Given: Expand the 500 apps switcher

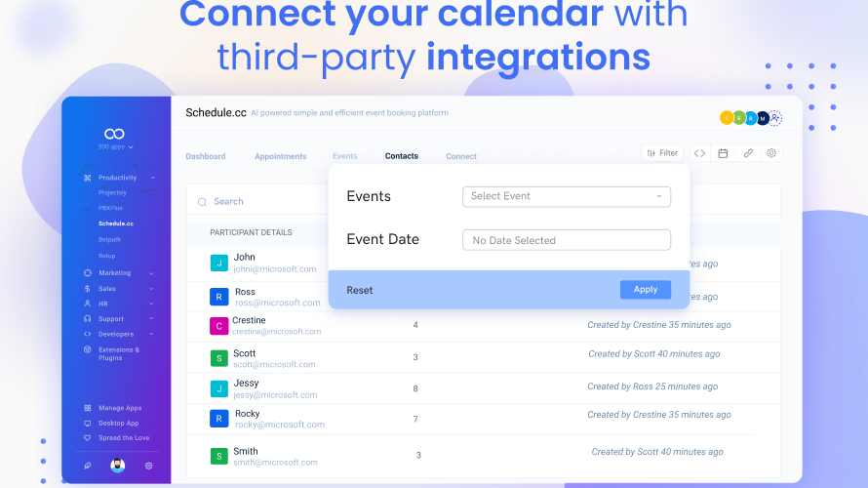Looking at the screenshot, I should point(116,147).
